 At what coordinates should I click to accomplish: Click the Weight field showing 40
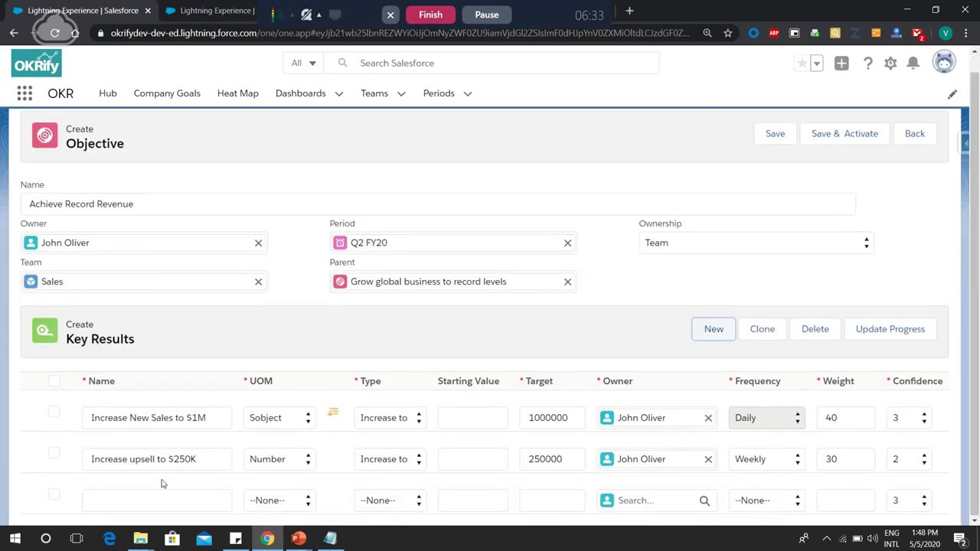coord(846,418)
